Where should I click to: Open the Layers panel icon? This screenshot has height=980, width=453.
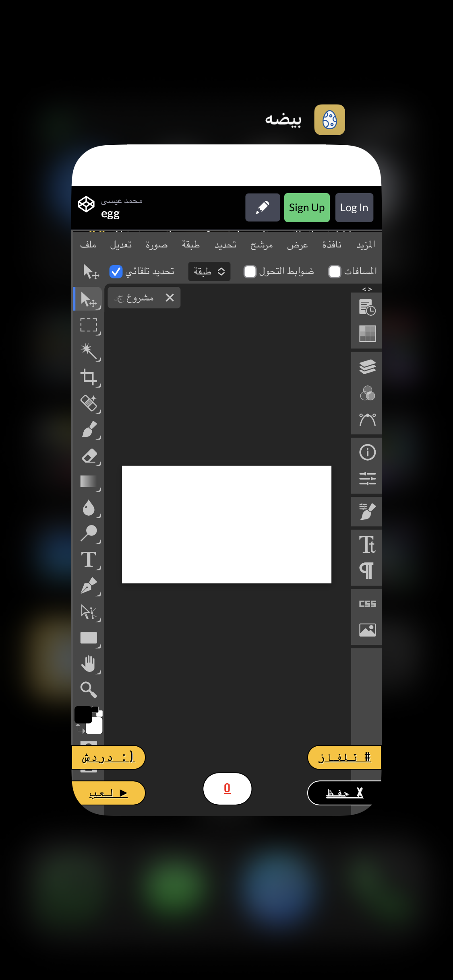[367, 366]
